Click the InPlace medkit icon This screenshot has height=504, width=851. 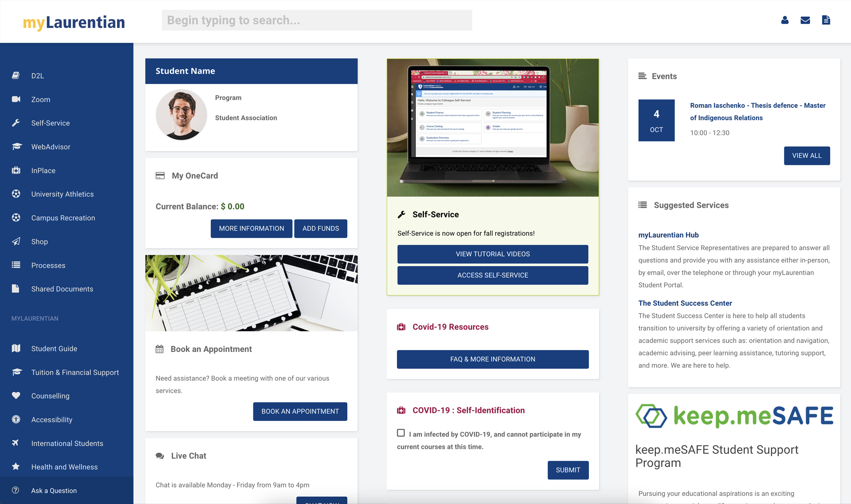[16, 170]
